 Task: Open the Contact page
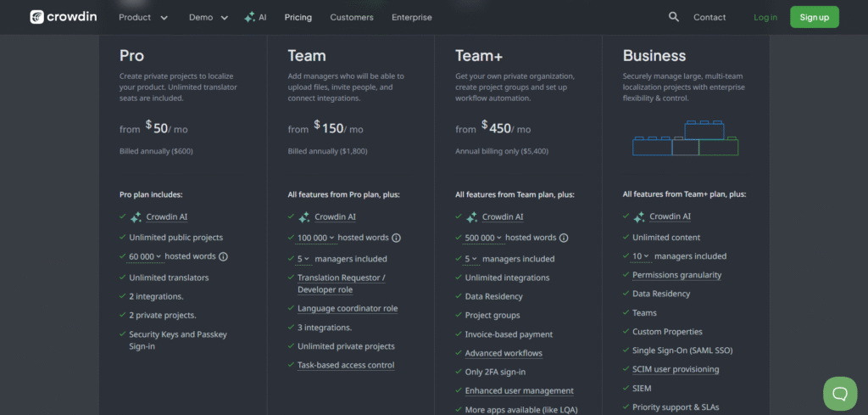pos(709,17)
